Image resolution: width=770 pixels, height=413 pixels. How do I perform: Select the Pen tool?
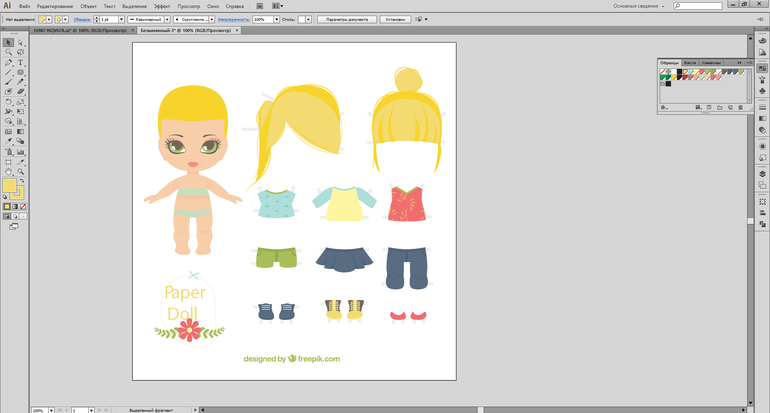click(9, 62)
